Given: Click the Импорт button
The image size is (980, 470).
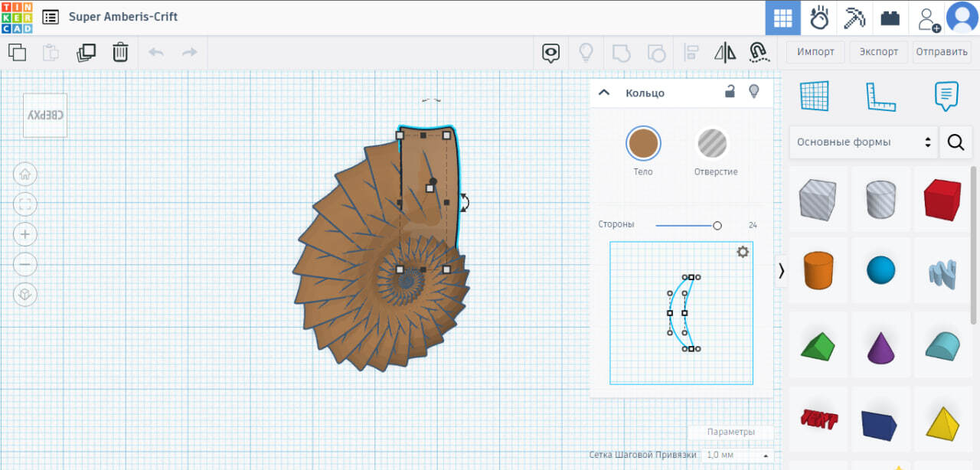Looking at the screenshot, I should point(815,52).
